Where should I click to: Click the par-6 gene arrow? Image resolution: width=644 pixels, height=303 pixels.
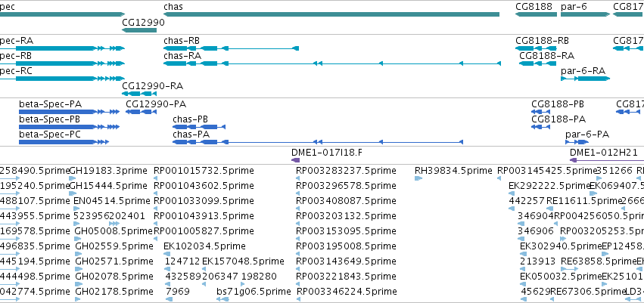(x=585, y=14)
